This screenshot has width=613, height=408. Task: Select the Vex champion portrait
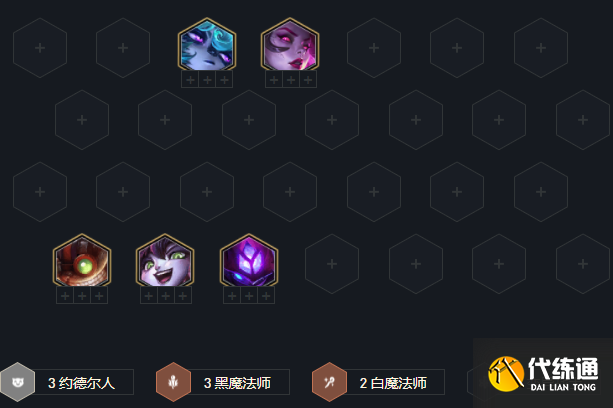pyautogui.click(x=207, y=45)
